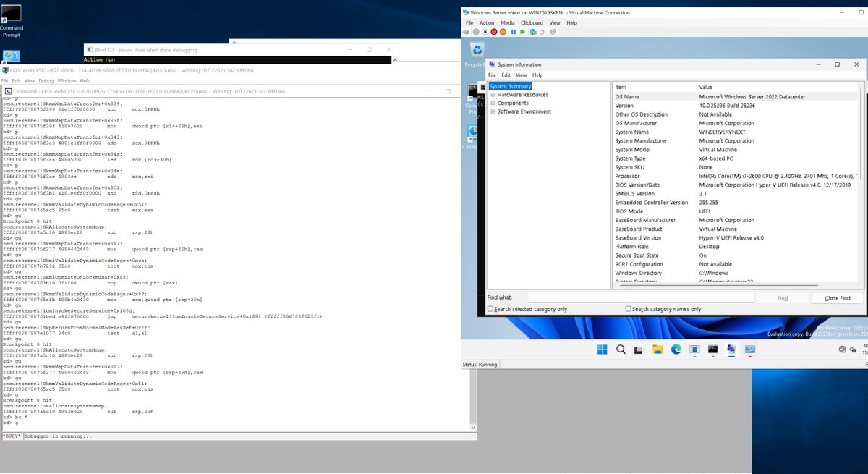The image size is (868, 474).
Task: Select the System Model row
Action: 735,150
